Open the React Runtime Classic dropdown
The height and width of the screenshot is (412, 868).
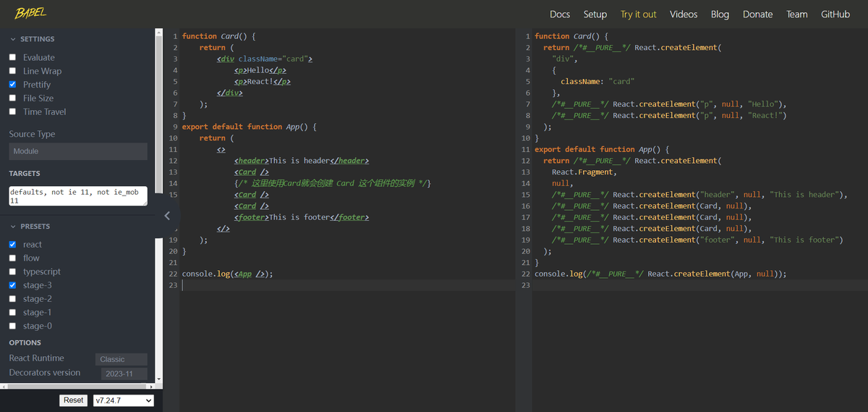pyautogui.click(x=122, y=359)
